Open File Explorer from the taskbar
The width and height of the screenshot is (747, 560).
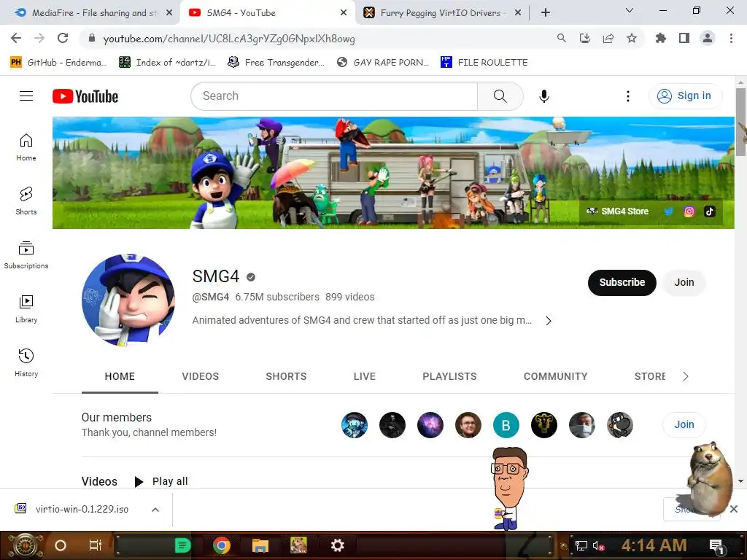tap(260, 545)
